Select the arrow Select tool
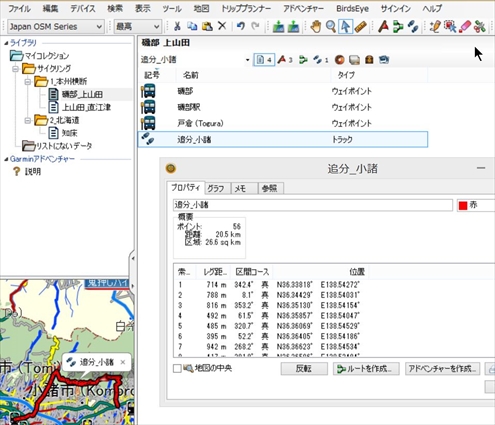 pyautogui.click(x=345, y=26)
